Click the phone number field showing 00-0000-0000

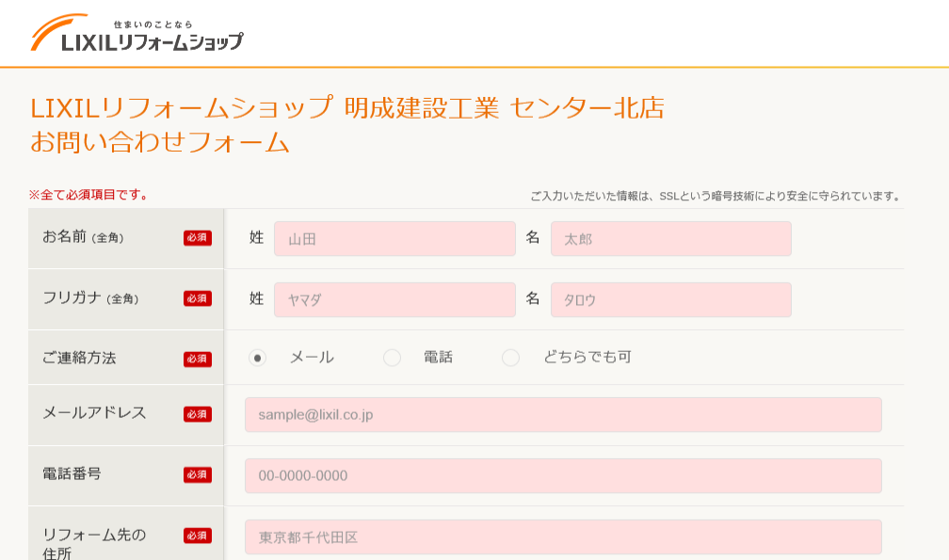click(x=563, y=475)
